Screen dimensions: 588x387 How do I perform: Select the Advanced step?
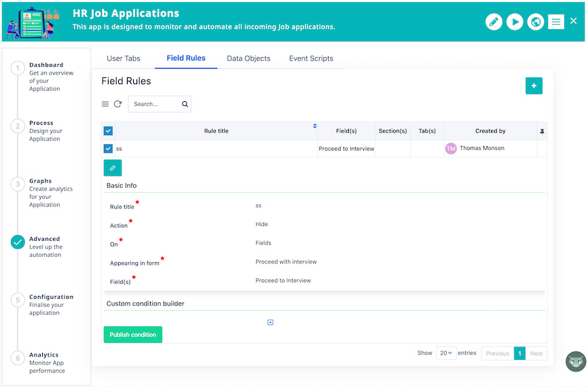[45, 246]
